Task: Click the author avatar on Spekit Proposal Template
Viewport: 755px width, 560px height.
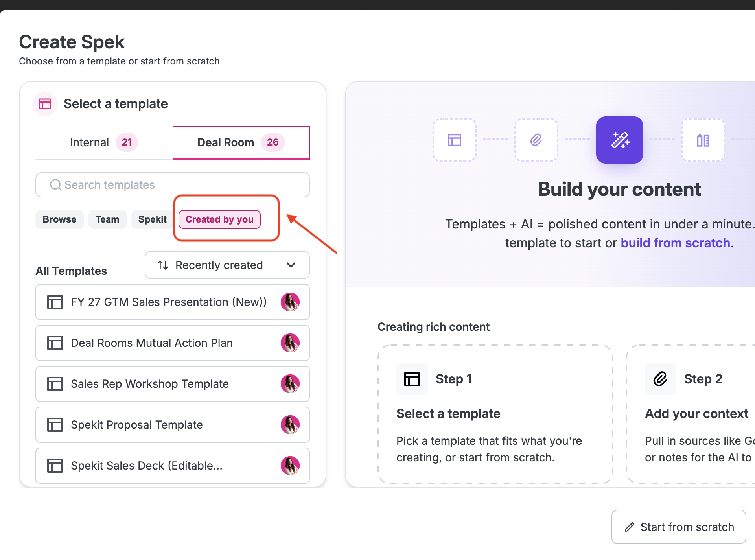Action: click(290, 425)
